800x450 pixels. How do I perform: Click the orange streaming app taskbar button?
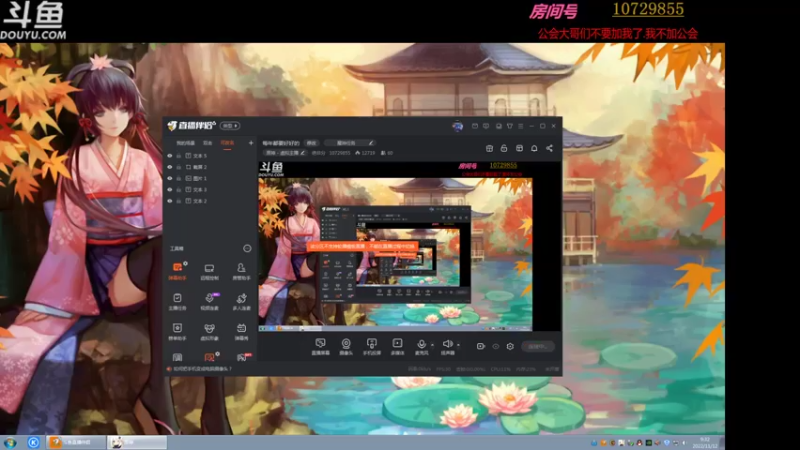tap(76, 442)
